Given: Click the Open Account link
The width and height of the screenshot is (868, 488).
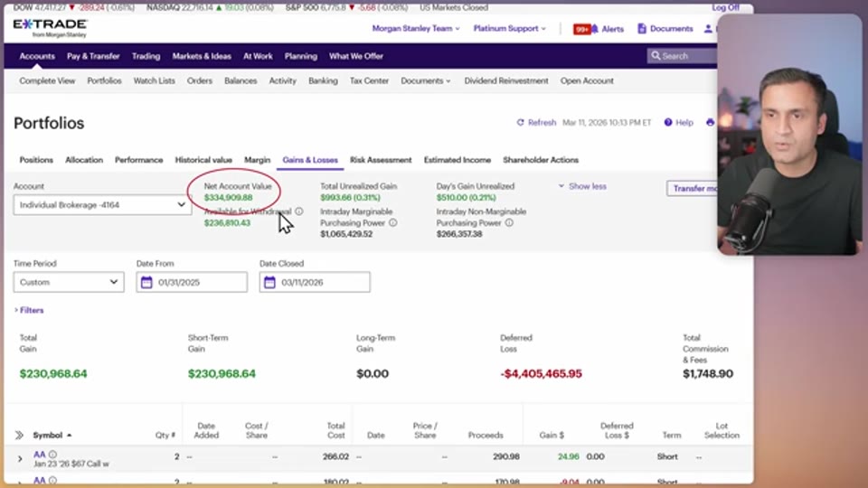Looking at the screenshot, I should (x=587, y=80).
